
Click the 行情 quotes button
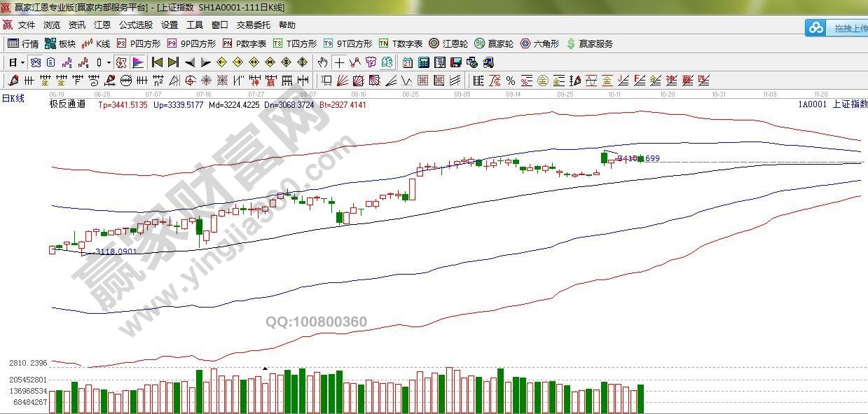point(23,43)
